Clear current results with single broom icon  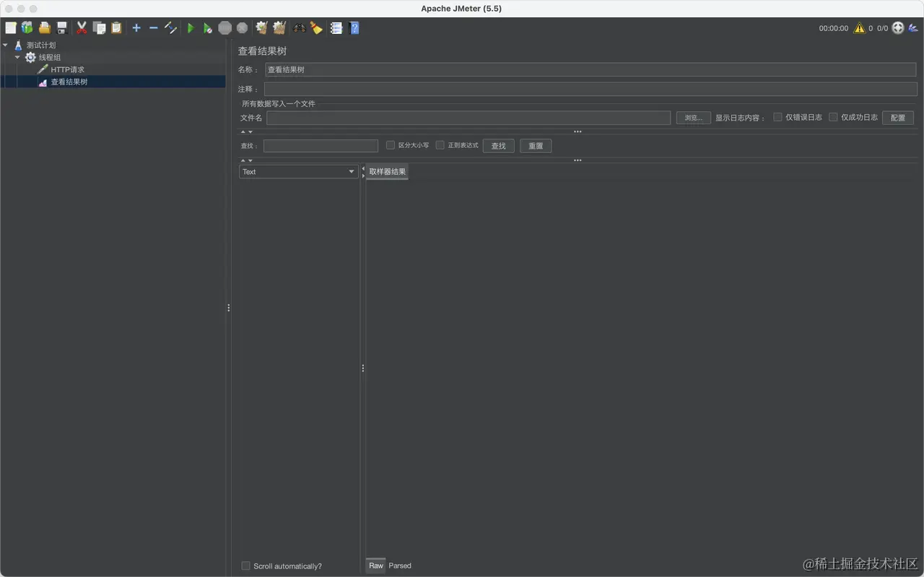[261, 28]
